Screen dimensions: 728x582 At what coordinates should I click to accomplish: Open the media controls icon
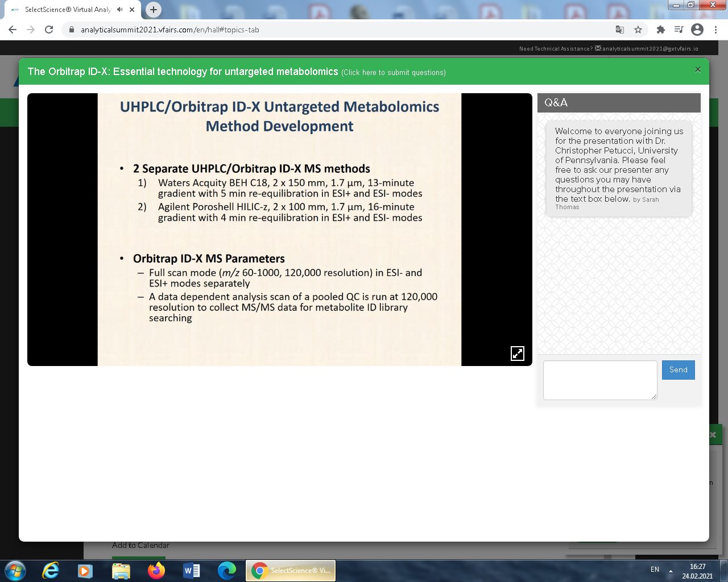[x=679, y=30]
